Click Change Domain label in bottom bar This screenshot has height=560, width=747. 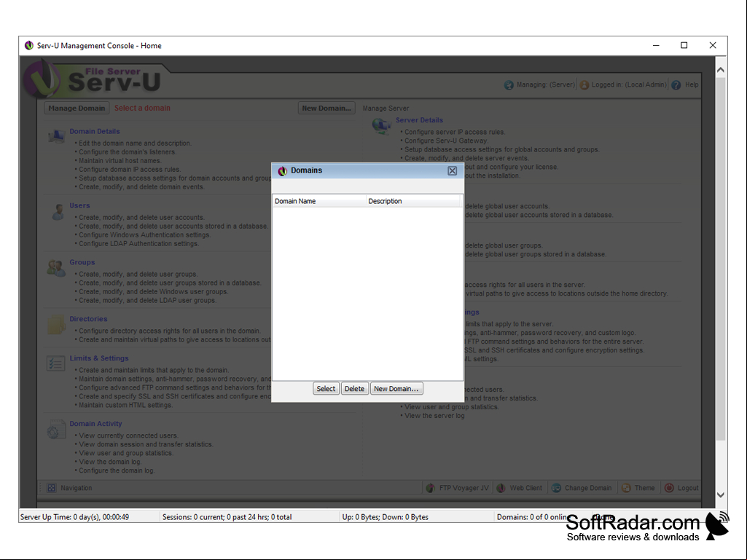(588, 488)
